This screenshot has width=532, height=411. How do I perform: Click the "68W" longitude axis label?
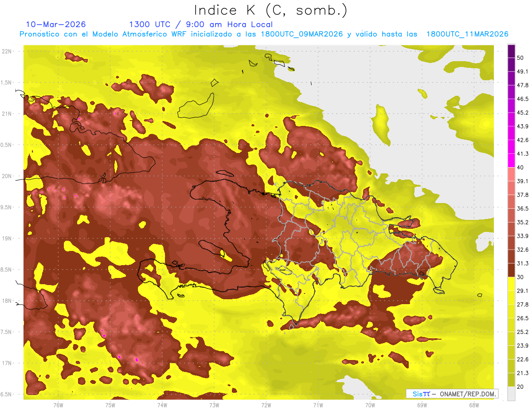(473, 405)
